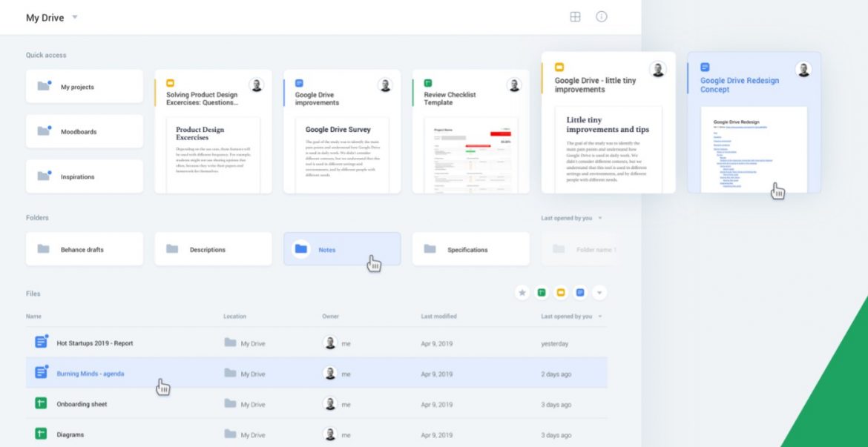Viewport: 868px width, 447px height.
Task: Open the extra file filters dropdown arrow
Action: click(x=599, y=293)
